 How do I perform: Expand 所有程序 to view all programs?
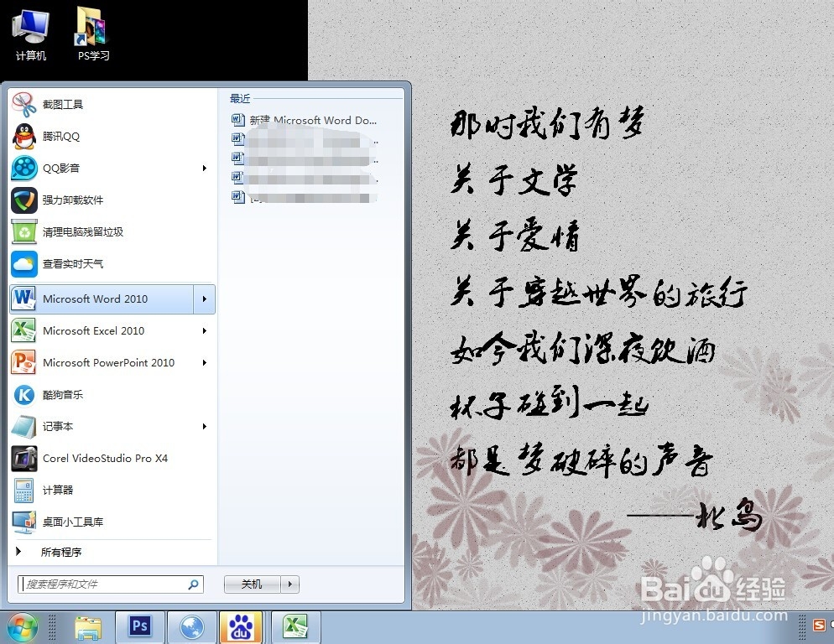pos(50,553)
